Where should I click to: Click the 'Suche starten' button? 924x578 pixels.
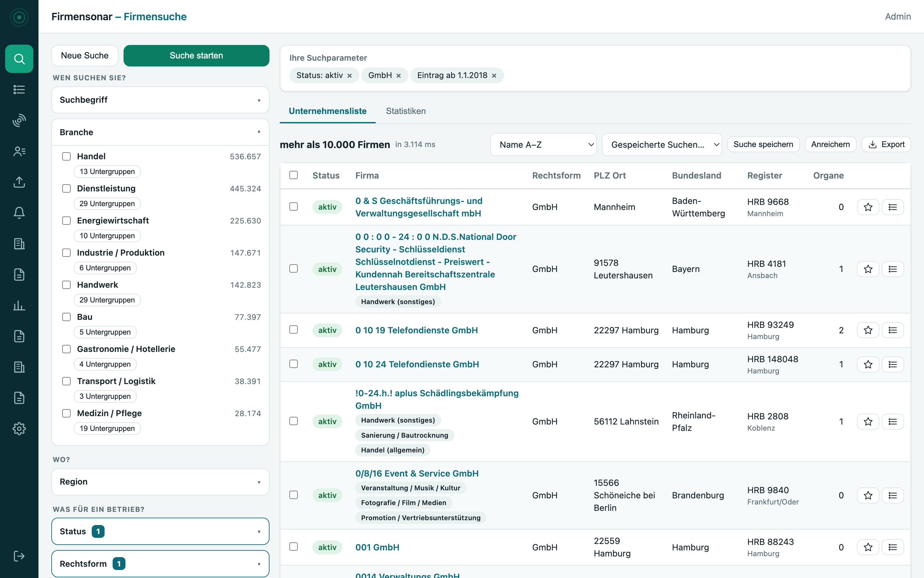click(x=196, y=56)
